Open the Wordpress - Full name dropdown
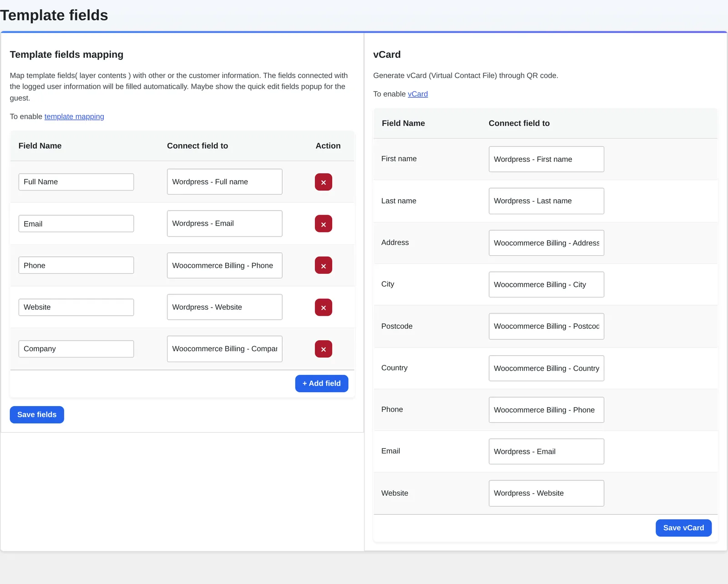The image size is (728, 584). click(x=225, y=181)
